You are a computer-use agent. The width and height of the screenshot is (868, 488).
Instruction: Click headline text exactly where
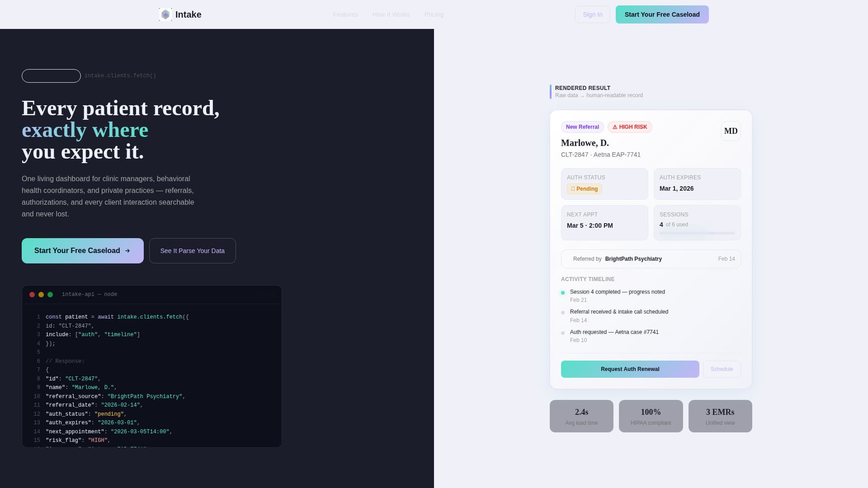[x=85, y=130]
